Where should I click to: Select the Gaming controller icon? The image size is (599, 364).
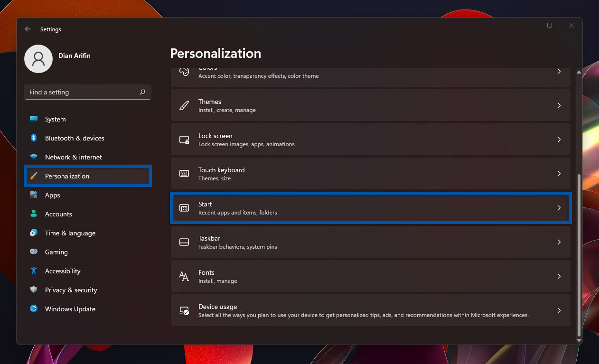pyautogui.click(x=34, y=252)
